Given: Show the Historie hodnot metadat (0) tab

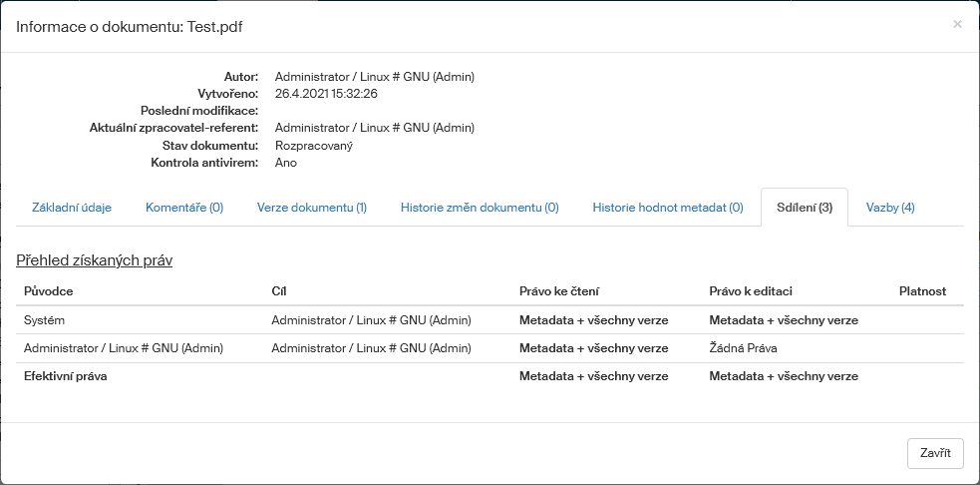Looking at the screenshot, I should 668,208.
